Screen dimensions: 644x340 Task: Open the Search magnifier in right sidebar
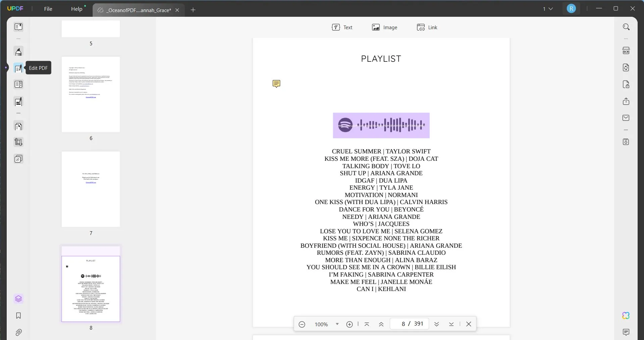(x=626, y=27)
